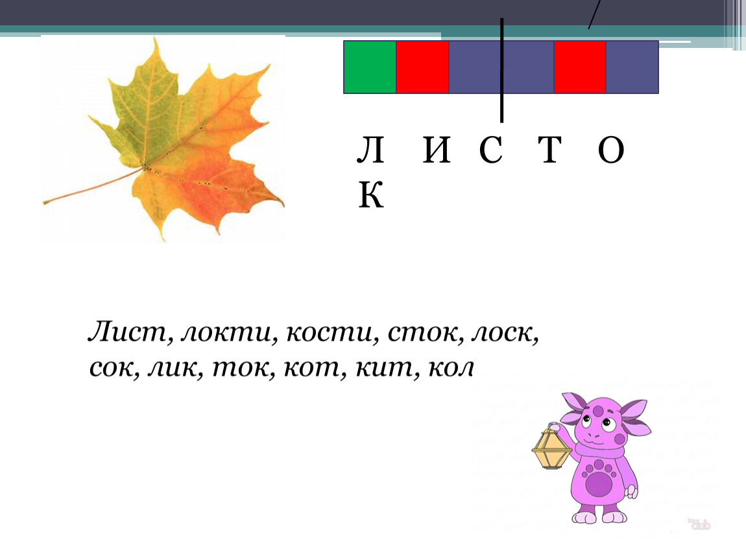Click the lantern held by Luntik
The height and width of the screenshot is (560, 746).
551,447
